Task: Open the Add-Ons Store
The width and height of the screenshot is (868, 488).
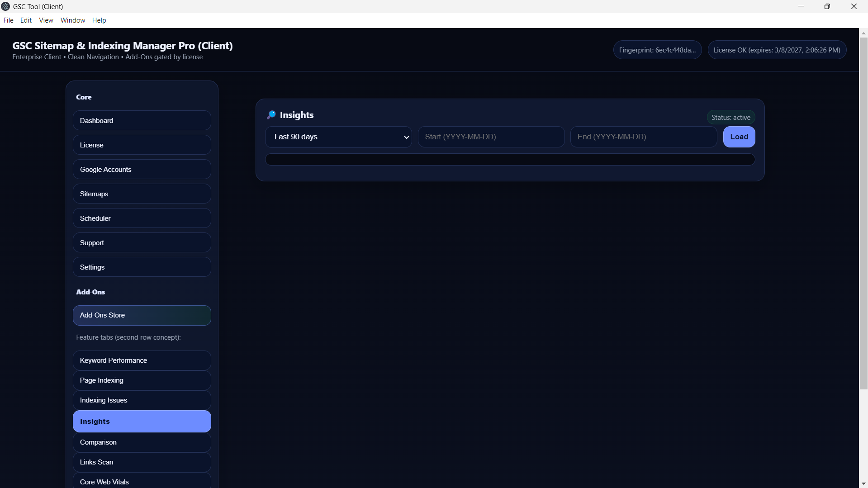Action: pyautogui.click(x=142, y=315)
